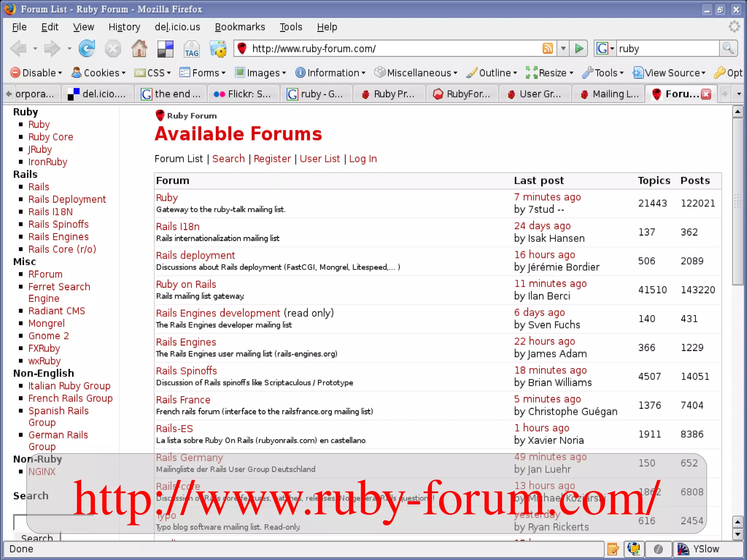Click the grey circle icon in status bar
Image resolution: width=747 pixels, height=560 pixels.
(x=658, y=549)
